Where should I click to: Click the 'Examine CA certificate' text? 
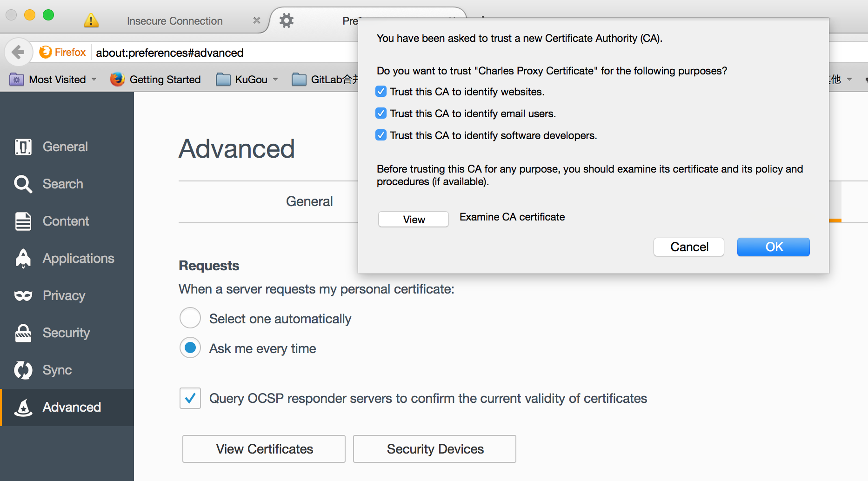tap(512, 217)
